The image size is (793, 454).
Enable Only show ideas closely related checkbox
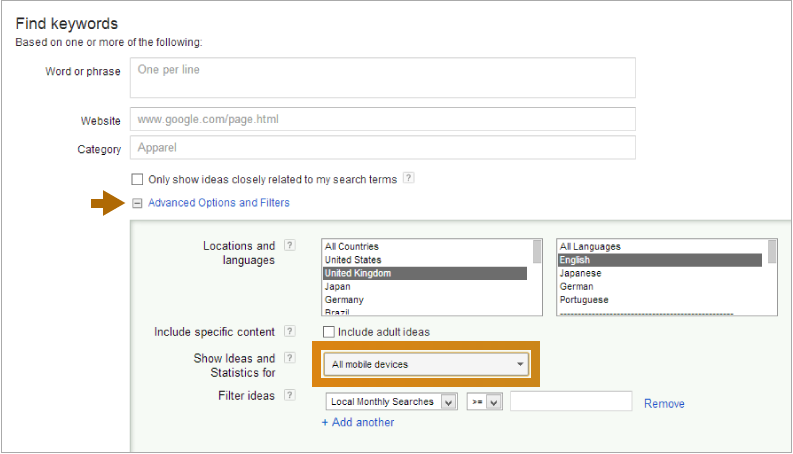137,179
